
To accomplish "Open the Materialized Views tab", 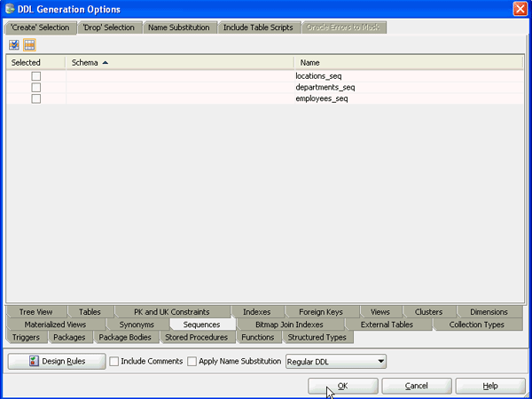I will click(55, 325).
